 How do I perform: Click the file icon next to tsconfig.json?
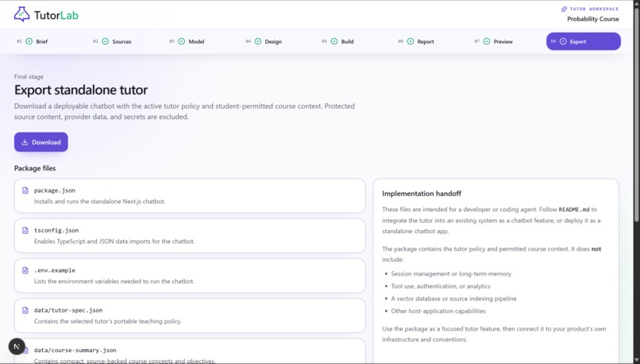click(25, 230)
